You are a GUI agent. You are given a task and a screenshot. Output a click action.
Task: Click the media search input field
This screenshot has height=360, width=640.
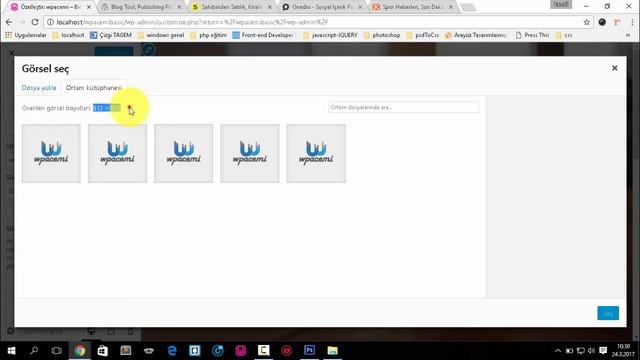(x=403, y=107)
